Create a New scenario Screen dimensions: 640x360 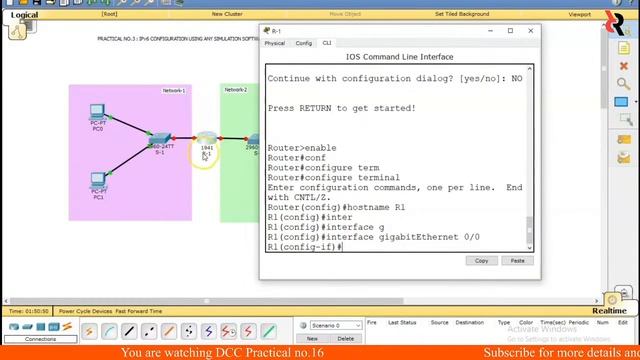[312, 339]
